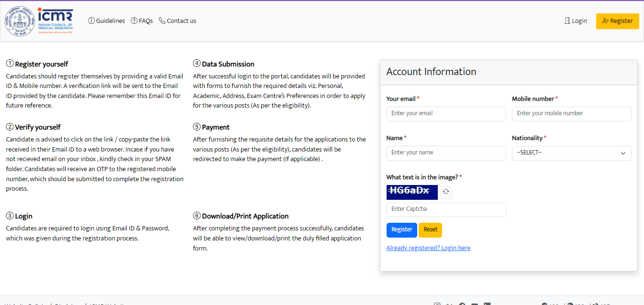644x305 pixels.
Task: Click the info icon beside Guidelines
Action: point(91,21)
